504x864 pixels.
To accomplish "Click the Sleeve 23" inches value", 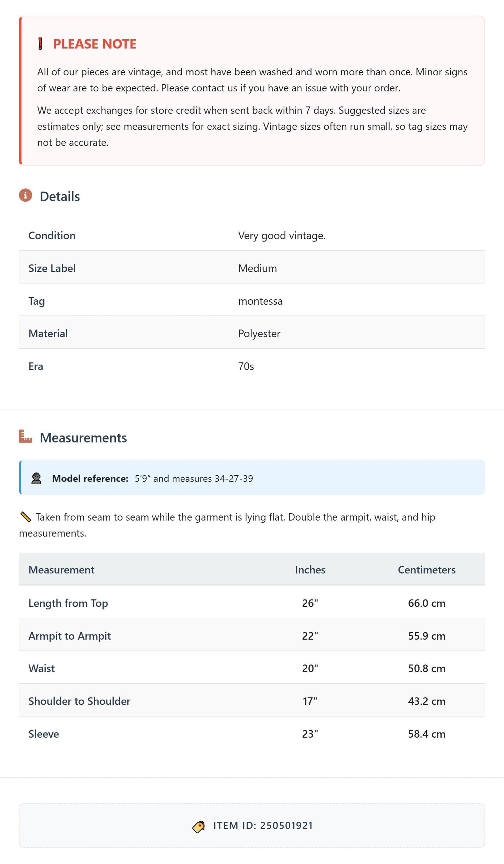I will pyautogui.click(x=310, y=733).
